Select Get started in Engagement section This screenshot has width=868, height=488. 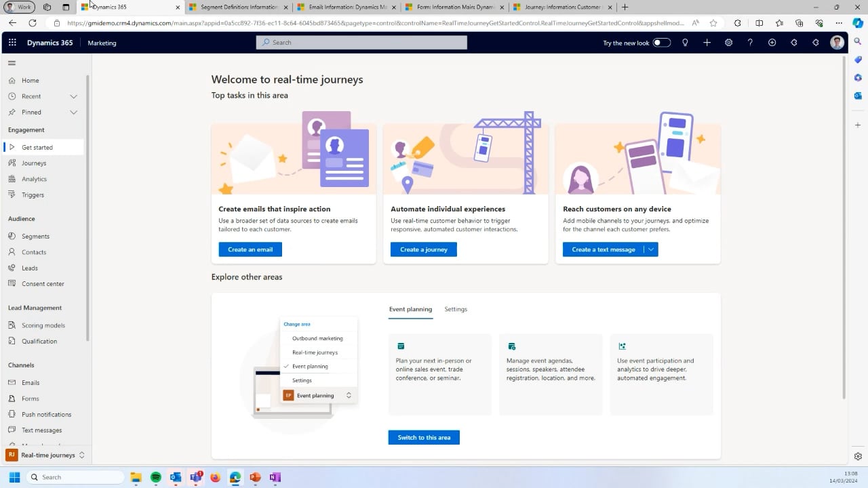coord(43,147)
